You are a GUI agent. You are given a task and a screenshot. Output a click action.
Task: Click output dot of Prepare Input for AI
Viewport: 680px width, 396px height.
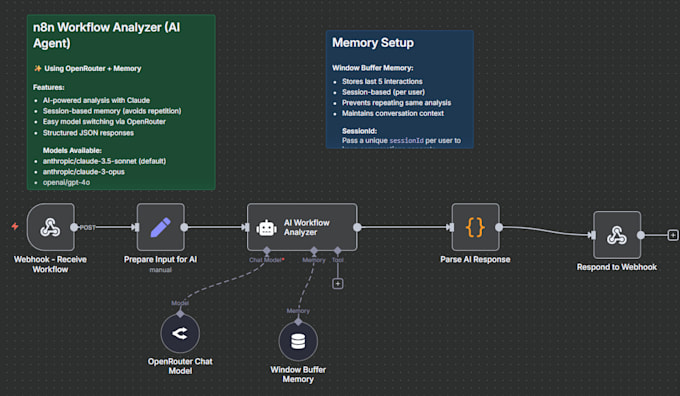[x=184, y=227]
